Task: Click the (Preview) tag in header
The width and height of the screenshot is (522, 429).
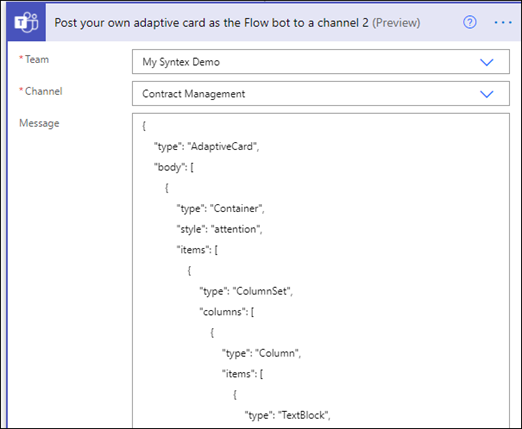Action: coord(396,23)
